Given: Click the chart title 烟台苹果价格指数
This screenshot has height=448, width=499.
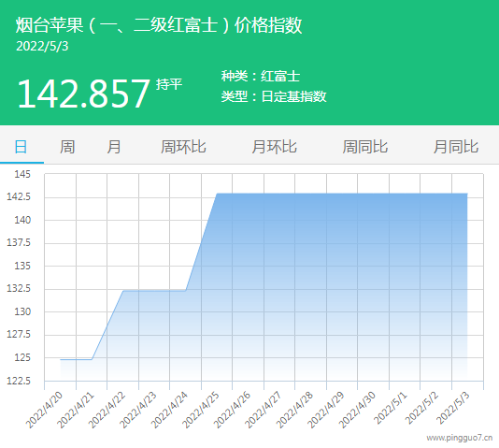Looking at the screenshot, I should [159, 25].
